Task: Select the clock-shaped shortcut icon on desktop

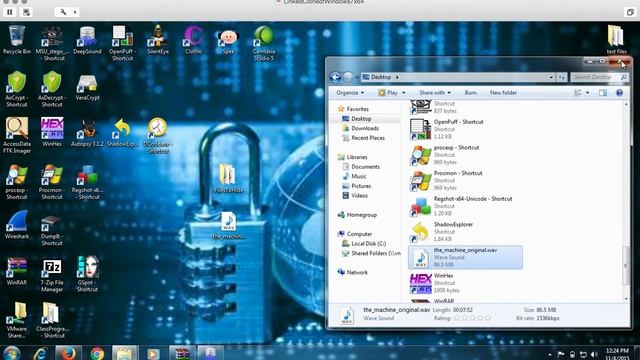Action: [x=158, y=136]
